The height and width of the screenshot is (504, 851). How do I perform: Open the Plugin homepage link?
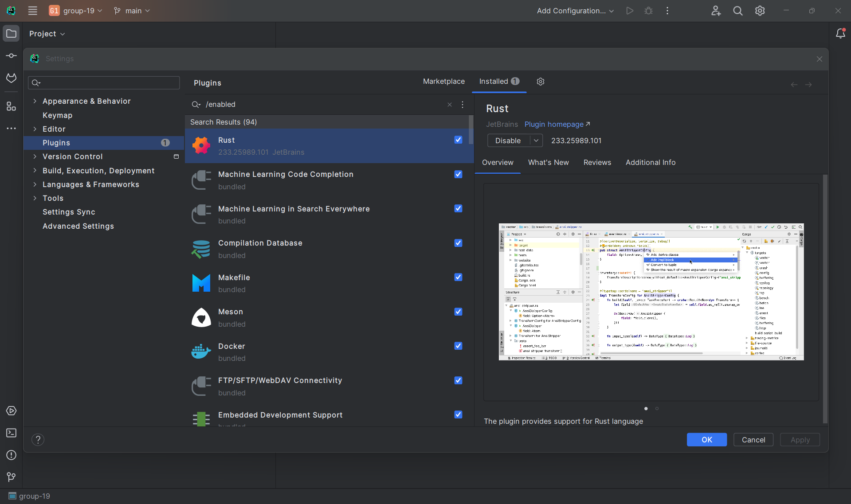557,125
